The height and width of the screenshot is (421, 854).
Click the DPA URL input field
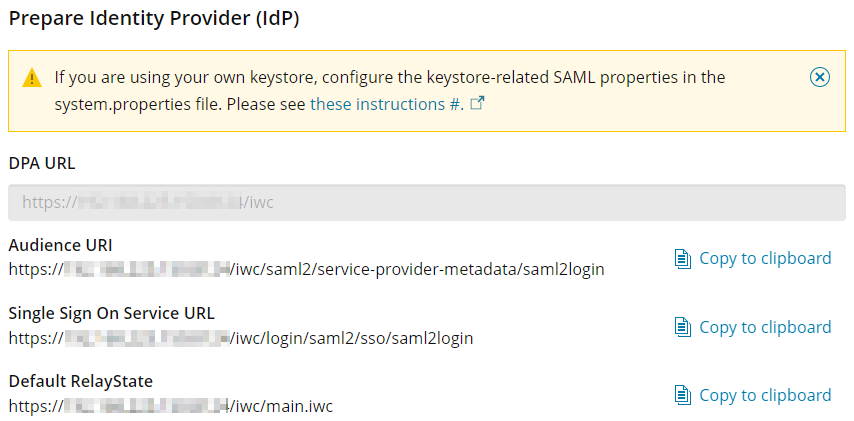point(426,202)
